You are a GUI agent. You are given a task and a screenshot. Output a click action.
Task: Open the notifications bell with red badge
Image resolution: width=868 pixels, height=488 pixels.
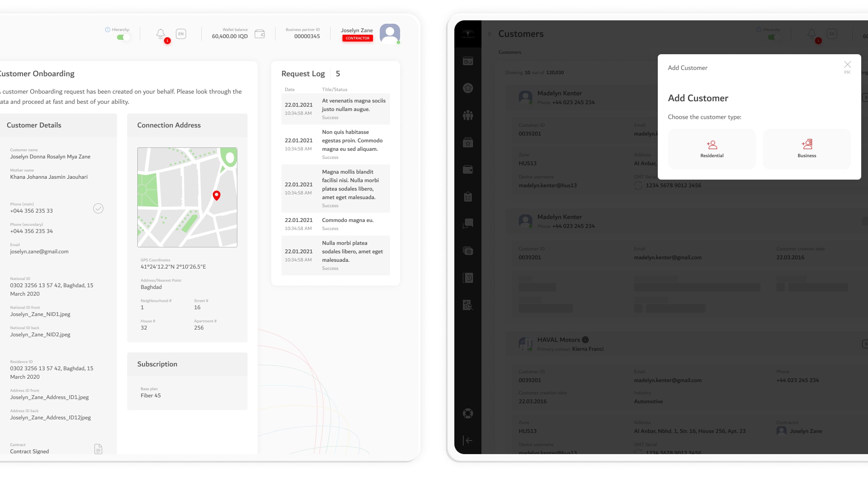coord(161,34)
